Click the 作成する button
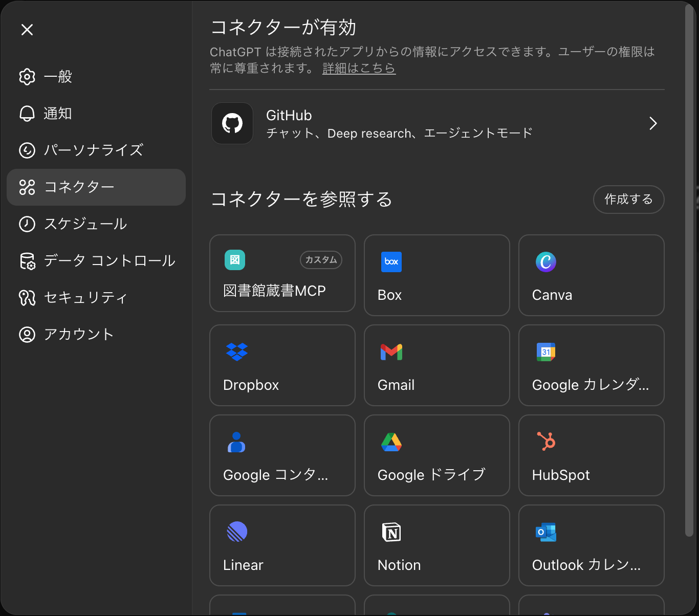The image size is (699, 616). coord(628,200)
